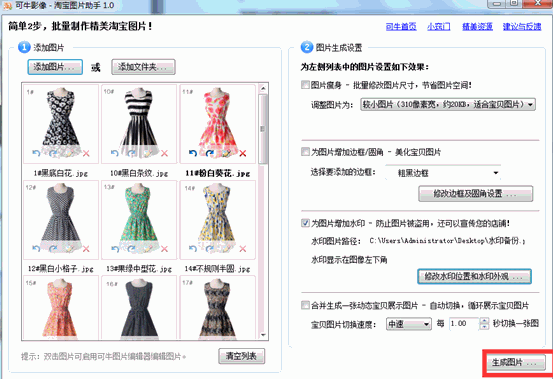553x379 pixels.
Task: Tick the 合并生成一张动态宝贝展示图片 checkbox
Action: tap(305, 305)
